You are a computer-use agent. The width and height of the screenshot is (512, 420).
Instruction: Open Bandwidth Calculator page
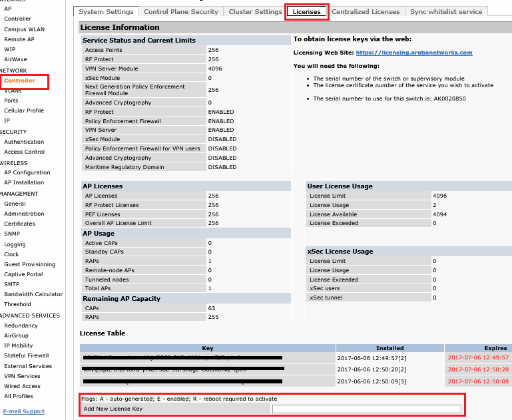tap(33, 294)
